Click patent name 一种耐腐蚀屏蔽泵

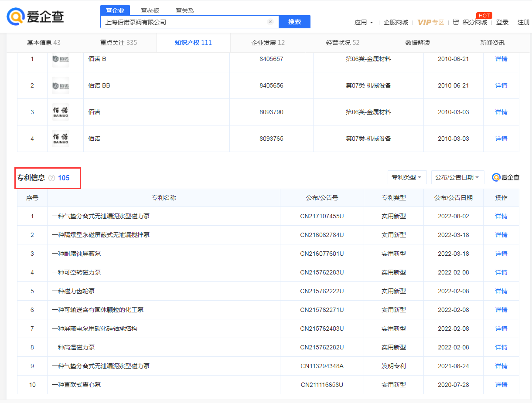pos(76,254)
